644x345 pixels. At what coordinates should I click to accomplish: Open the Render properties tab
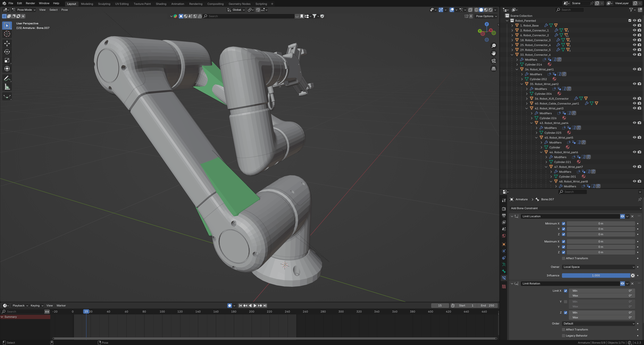(x=504, y=208)
